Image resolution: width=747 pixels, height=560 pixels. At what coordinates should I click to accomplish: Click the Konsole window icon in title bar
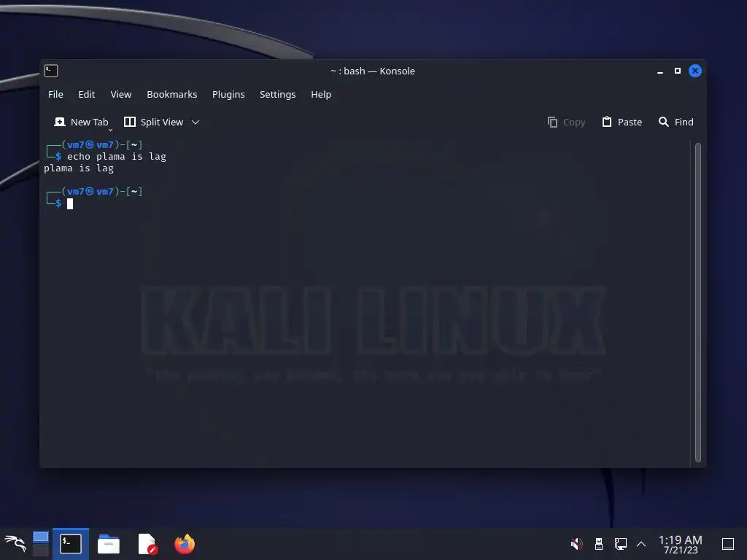(x=51, y=71)
